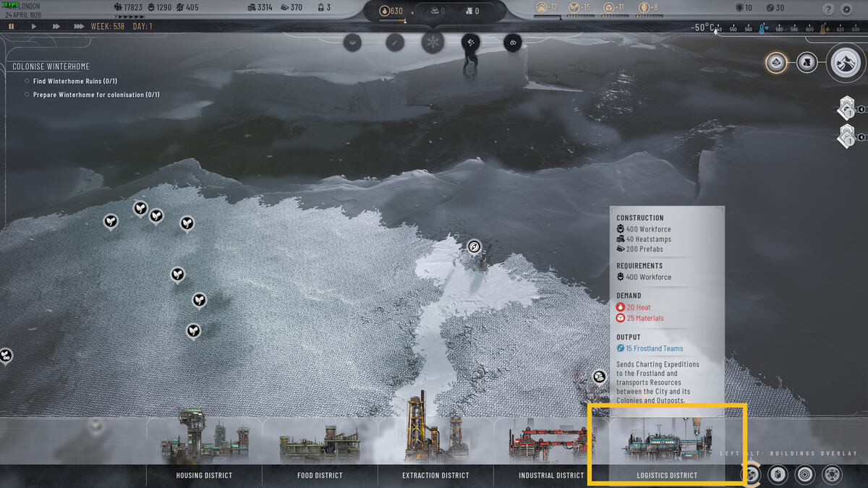Select the Food District tab
868x488 pixels.
[x=320, y=475]
